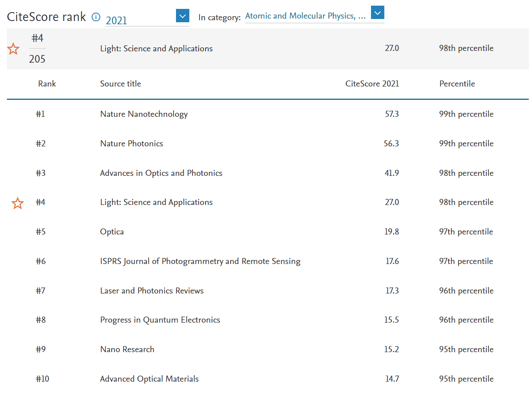Open ISPRS Journal of Photogrammetry and Remote Sensing

point(200,261)
